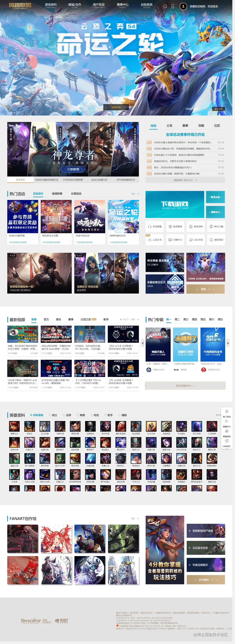Select 周三 in 热门专辑 tabs
The width and height of the screenshot is (235, 644).
[186, 319]
